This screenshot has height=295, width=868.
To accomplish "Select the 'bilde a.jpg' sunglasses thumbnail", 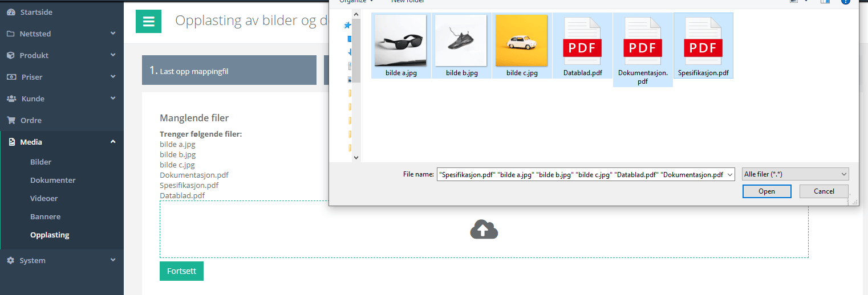I will 401,40.
